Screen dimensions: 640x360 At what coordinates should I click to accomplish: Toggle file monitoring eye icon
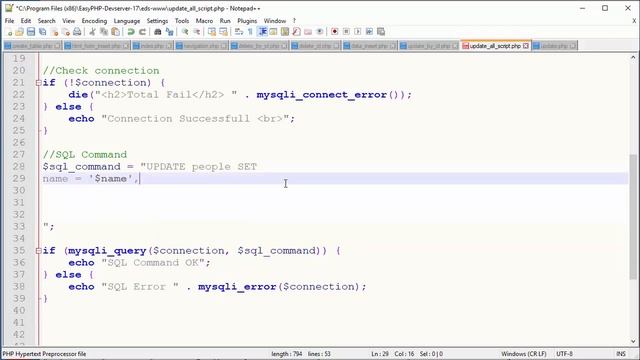click(x=320, y=32)
